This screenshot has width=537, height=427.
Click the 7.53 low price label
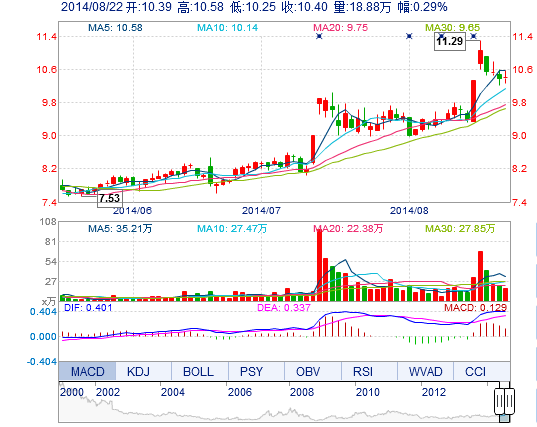tap(110, 198)
